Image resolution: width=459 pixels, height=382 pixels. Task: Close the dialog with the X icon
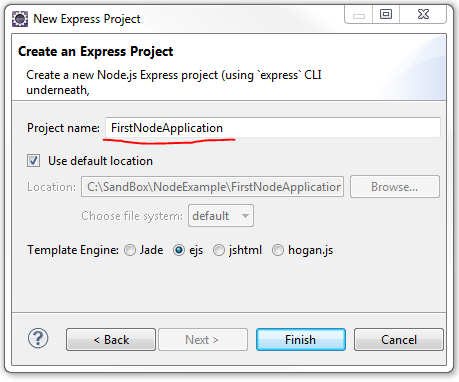[x=423, y=15]
